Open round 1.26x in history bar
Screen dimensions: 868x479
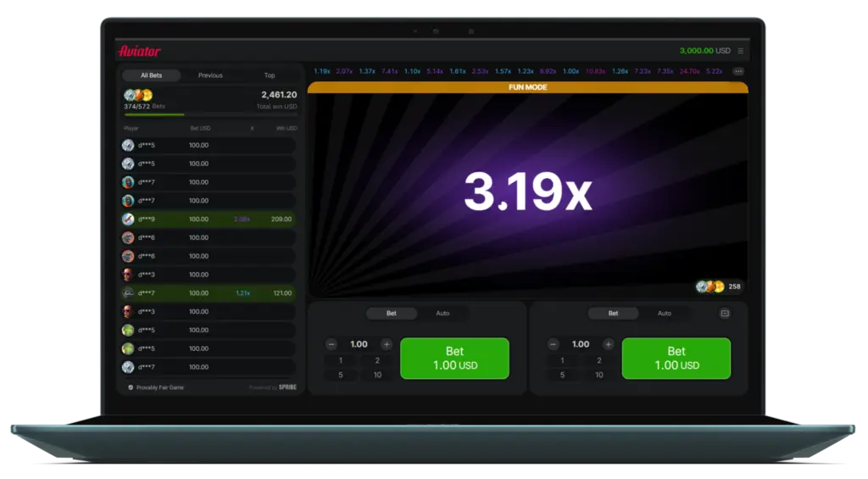pyautogui.click(x=620, y=71)
